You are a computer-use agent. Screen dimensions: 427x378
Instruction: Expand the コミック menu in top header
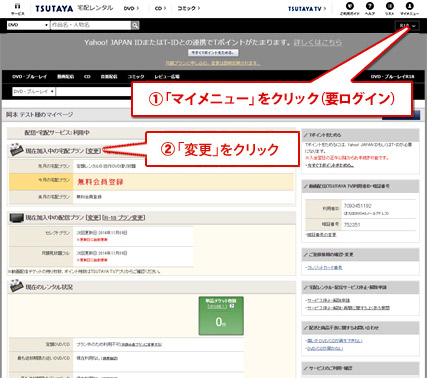click(189, 8)
